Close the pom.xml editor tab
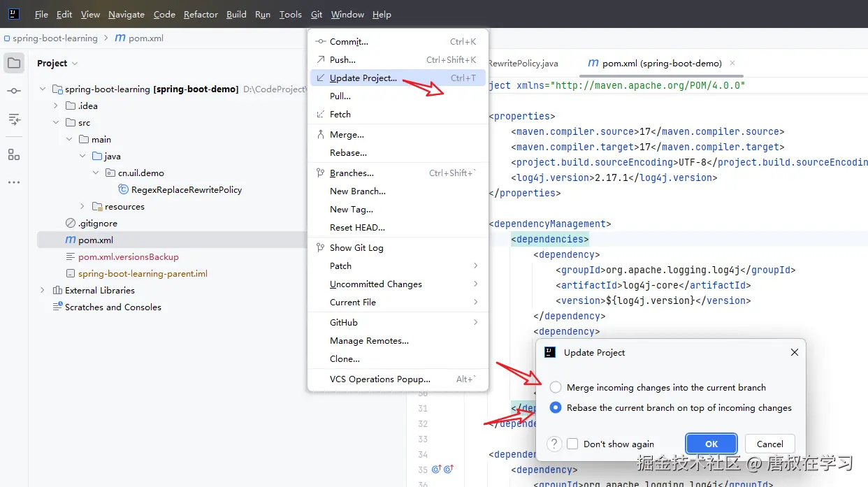Screen dimensions: 868x487 coord(732,63)
